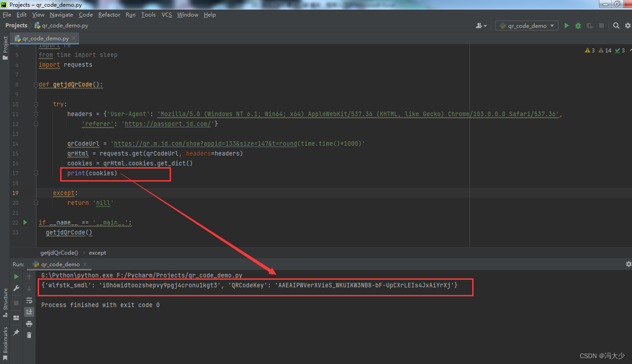
Task: Click the run gutter arrow at line 22
Action: (x=25, y=222)
